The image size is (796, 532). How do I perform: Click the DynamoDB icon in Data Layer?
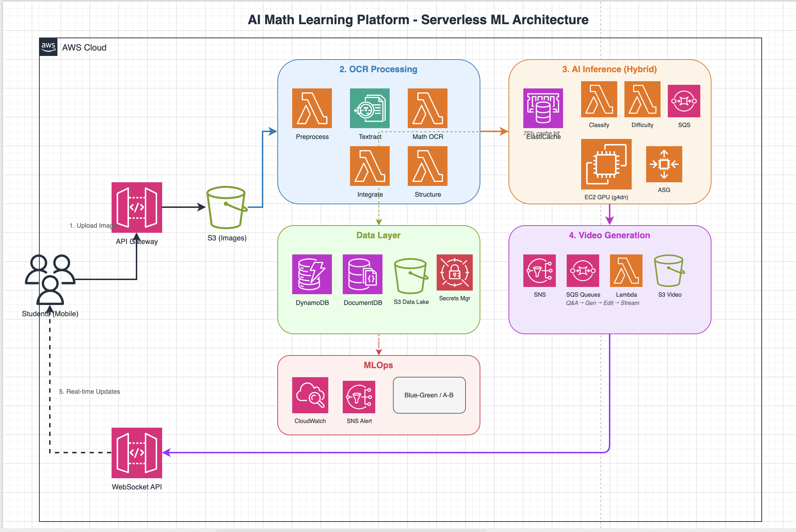pos(312,274)
